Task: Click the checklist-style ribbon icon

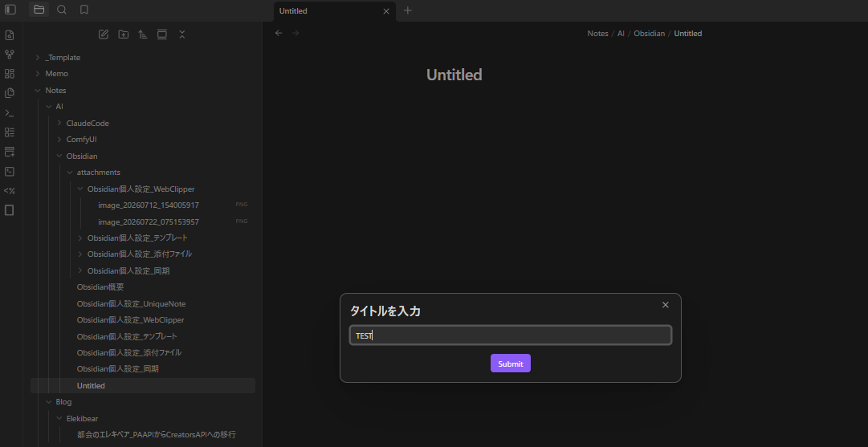Action: point(10,132)
